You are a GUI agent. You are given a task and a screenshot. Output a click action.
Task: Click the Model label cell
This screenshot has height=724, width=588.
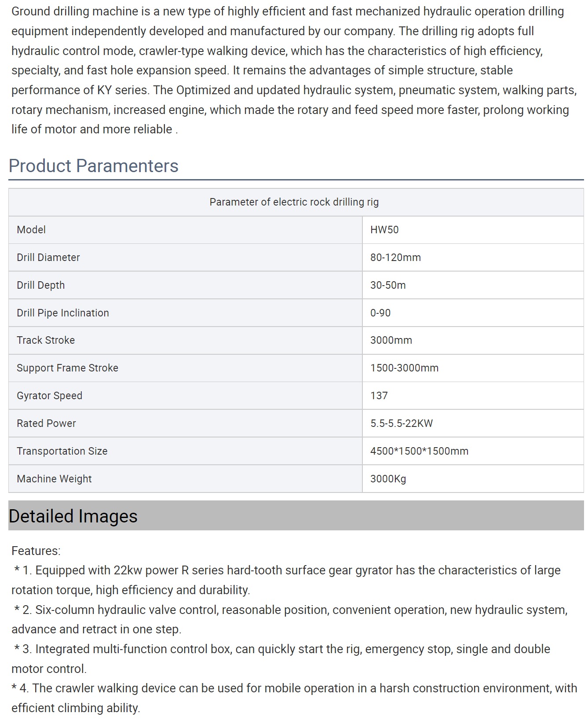185,230
